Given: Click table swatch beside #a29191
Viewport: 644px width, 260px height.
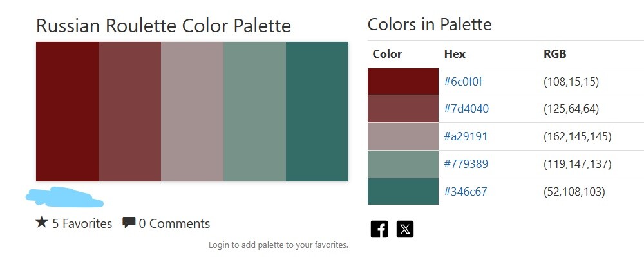Looking at the screenshot, I should point(402,136).
